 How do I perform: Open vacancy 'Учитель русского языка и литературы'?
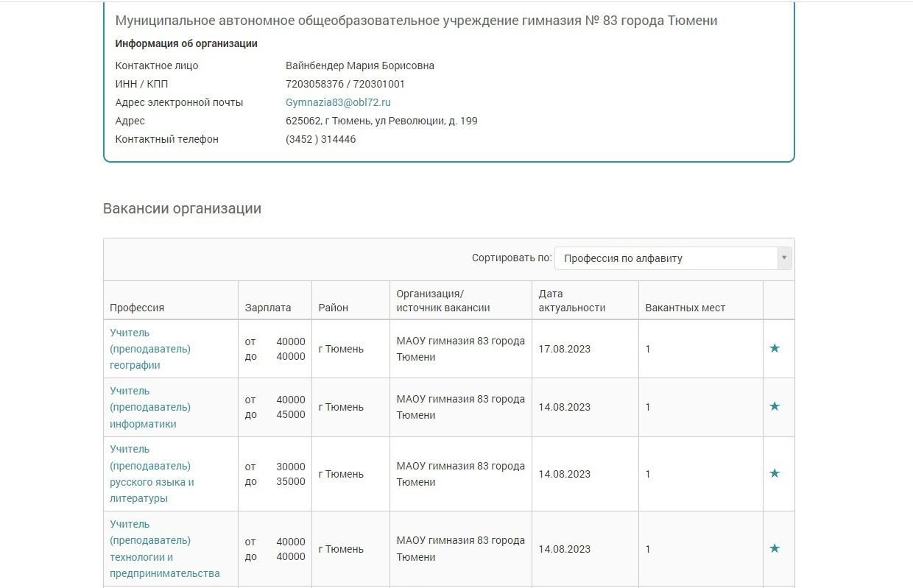pos(152,473)
